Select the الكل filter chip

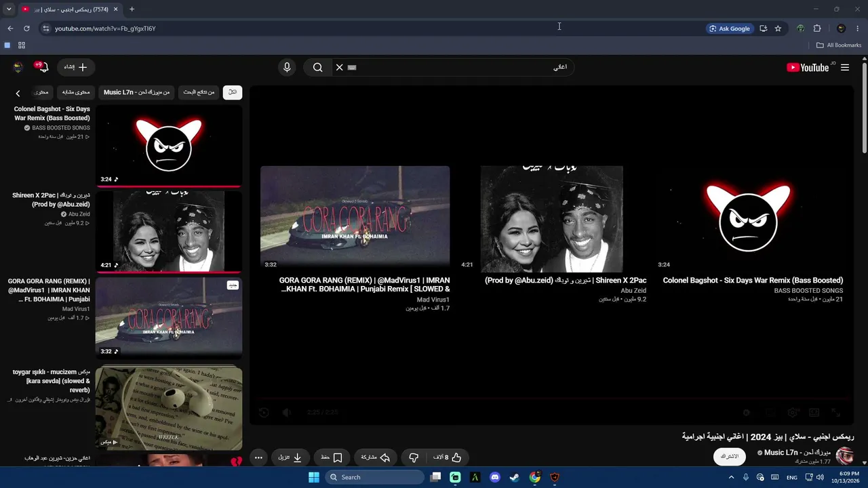point(233,92)
